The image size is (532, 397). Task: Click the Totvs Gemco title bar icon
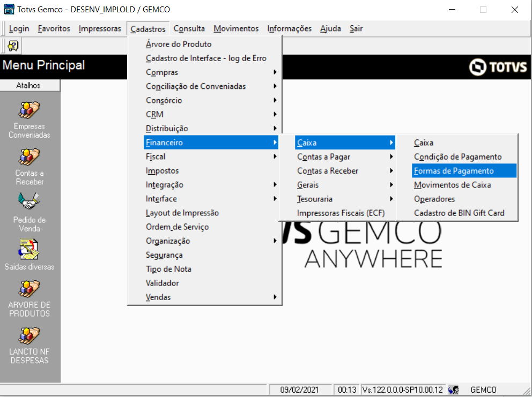click(9, 9)
